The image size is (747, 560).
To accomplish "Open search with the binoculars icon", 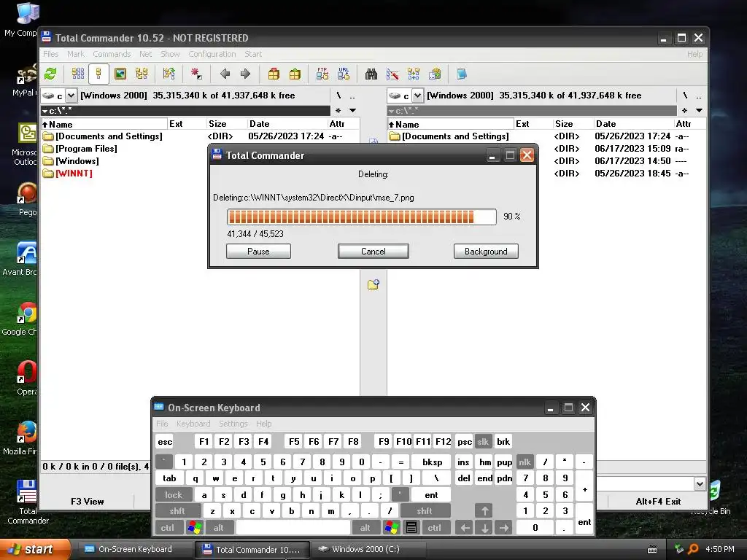I will point(371,74).
